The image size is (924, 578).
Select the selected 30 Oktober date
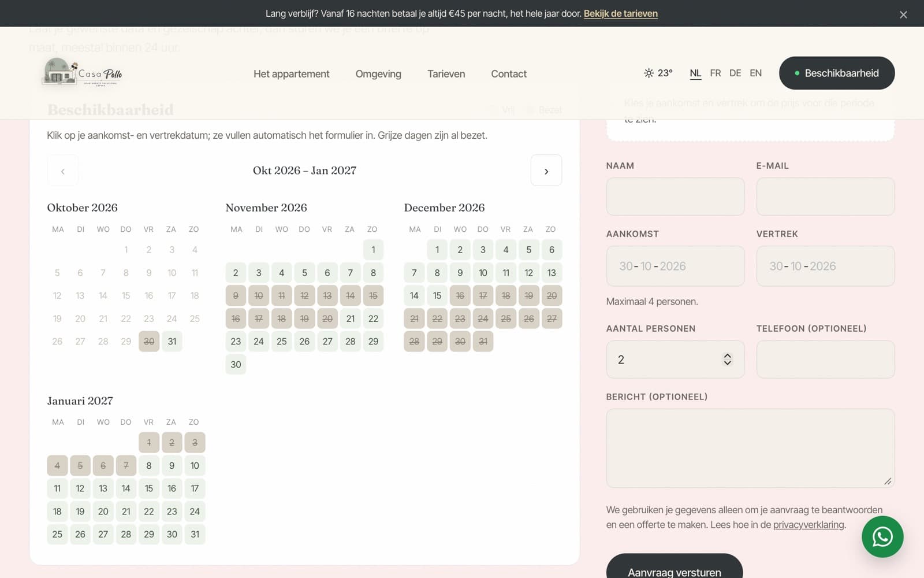(x=149, y=342)
